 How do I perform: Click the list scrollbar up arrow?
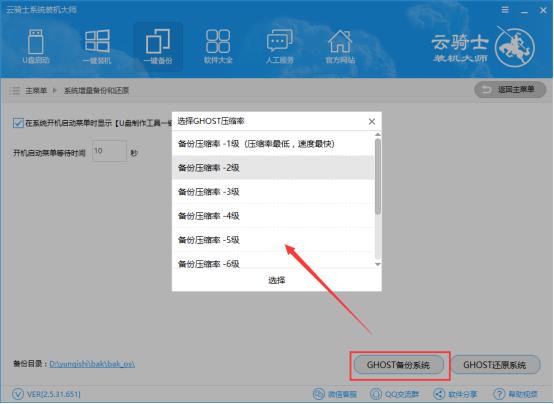pyautogui.click(x=378, y=135)
